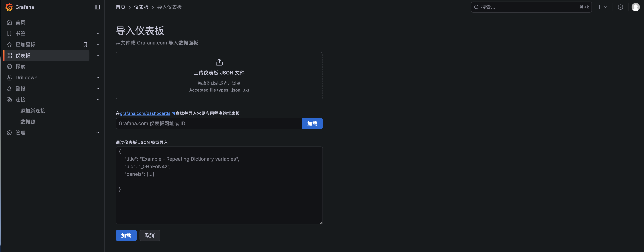This screenshot has height=252, width=644.
Task: Open 首页 in the sidebar
Action: click(20, 22)
